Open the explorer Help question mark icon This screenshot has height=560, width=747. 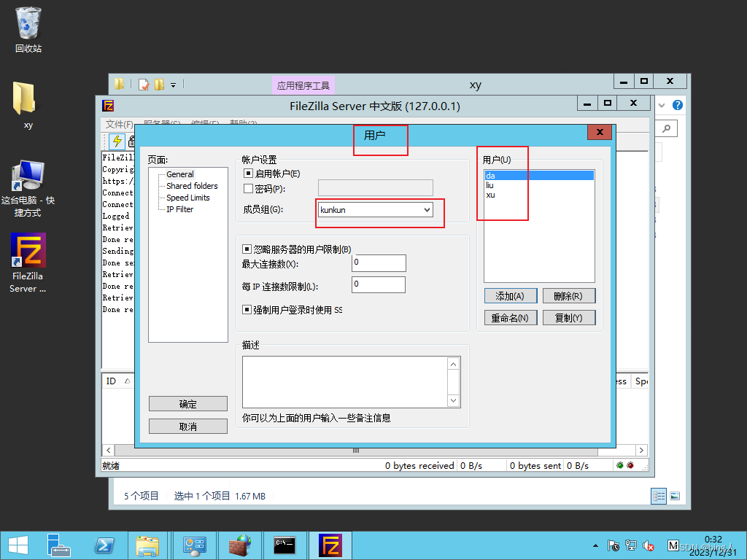click(678, 105)
